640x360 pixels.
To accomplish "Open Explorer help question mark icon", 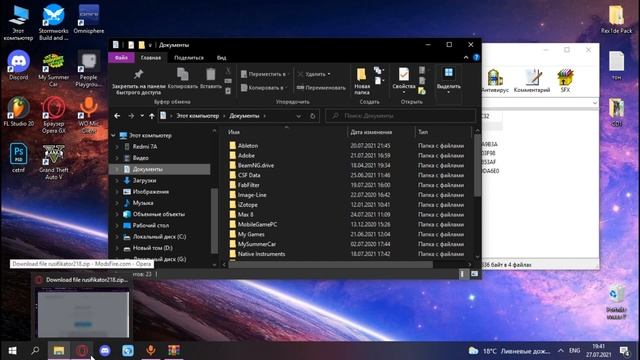I will pos(476,58).
